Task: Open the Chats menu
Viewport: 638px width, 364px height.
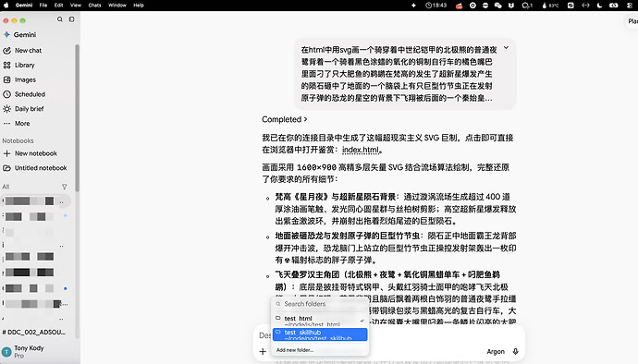Action: click(x=94, y=6)
